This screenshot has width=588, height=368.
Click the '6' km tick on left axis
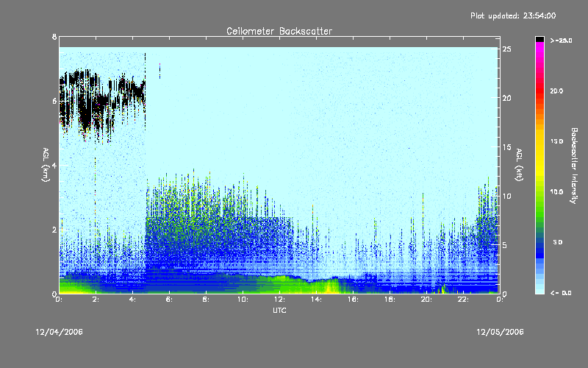tap(54, 101)
